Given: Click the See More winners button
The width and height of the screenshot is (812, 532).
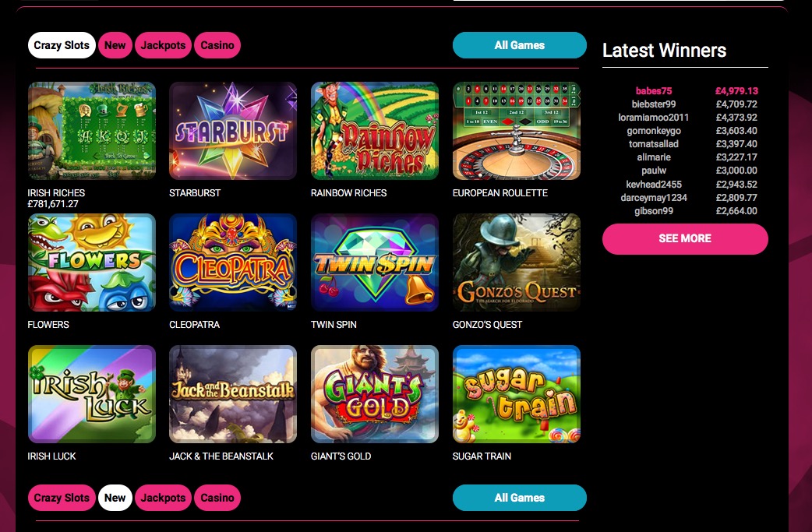Looking at the screenshot, I should click(x=685, y=238).
